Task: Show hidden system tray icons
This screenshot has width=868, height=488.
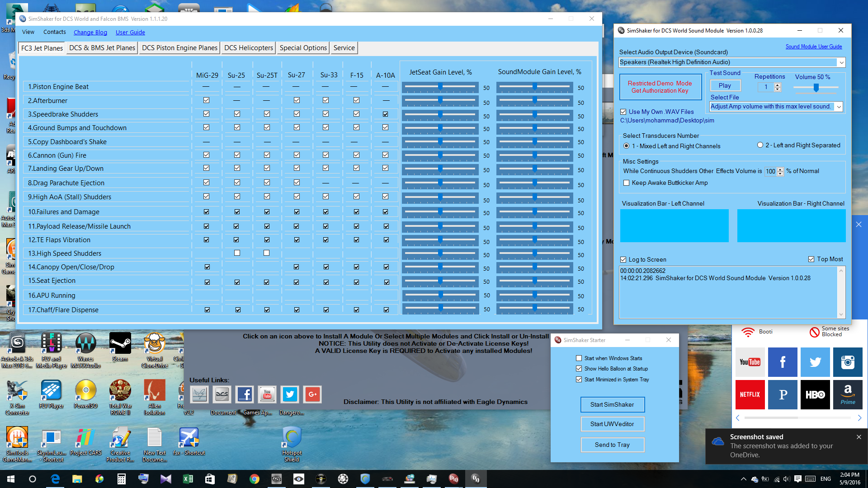Action: [x=743, y=479]
